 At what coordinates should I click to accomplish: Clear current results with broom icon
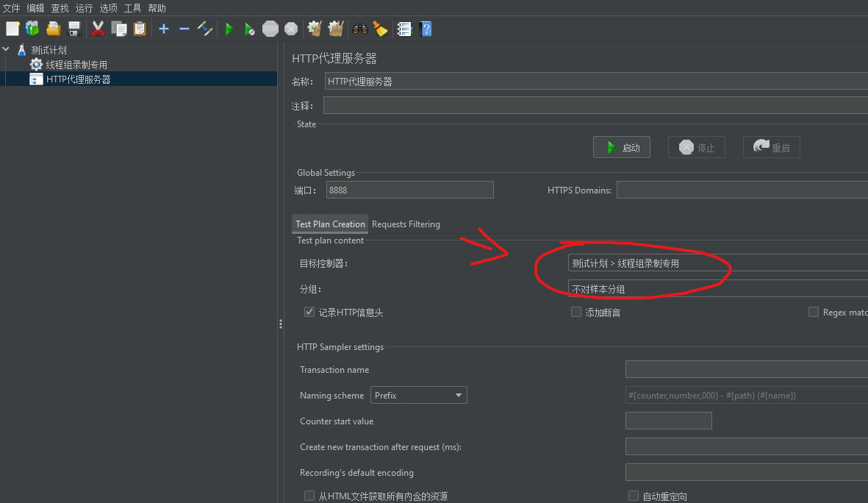(x=315, y=28)
